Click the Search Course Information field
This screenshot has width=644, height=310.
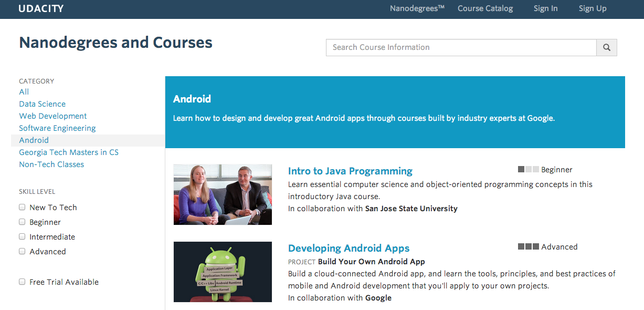(461, 47)
